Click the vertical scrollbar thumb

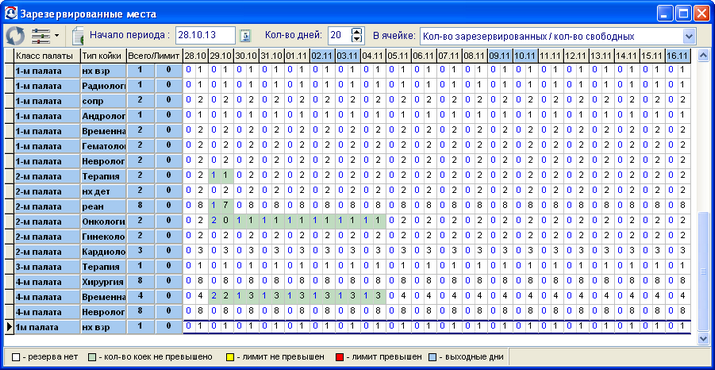tap(703, 271)
